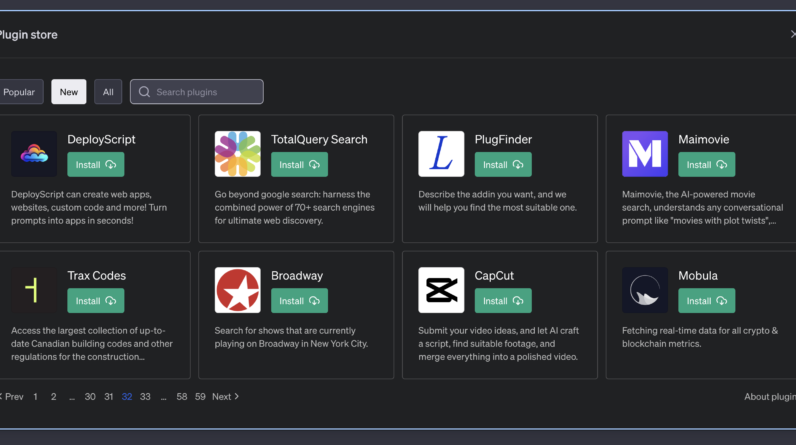Go to the Prev page
The width and height of the screenshot is (796, 445).
click(12, 397)
